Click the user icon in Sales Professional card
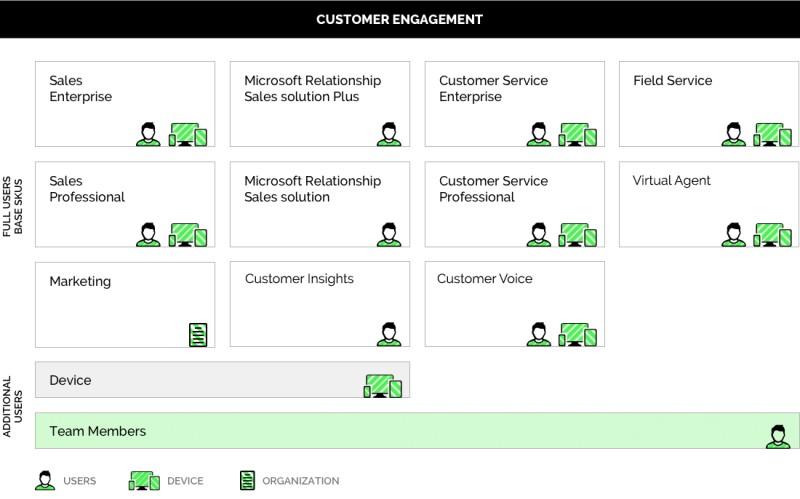 click(x=148, y=235)
